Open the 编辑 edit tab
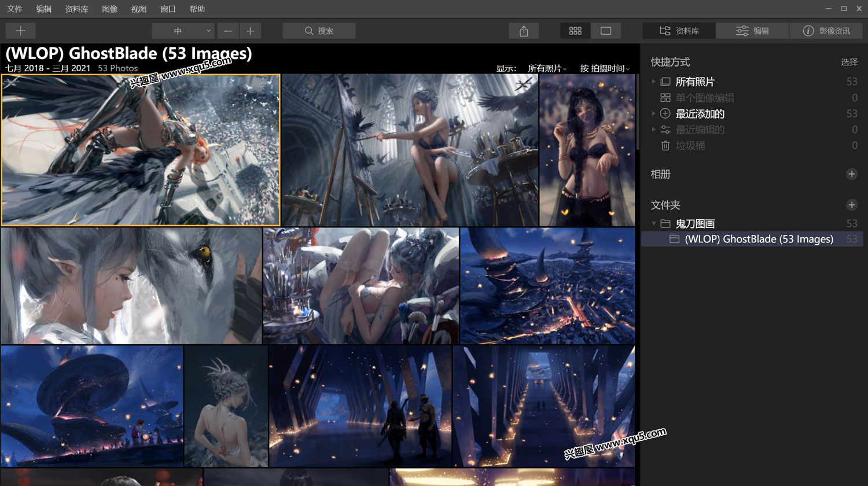The image size is (868, 486). pos(752,31)
